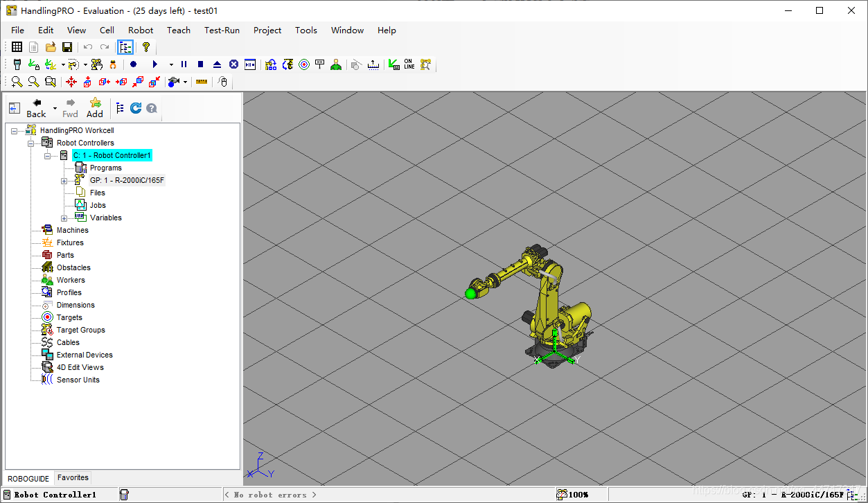Click the teach pendant icon in status bar

(124, 495)
